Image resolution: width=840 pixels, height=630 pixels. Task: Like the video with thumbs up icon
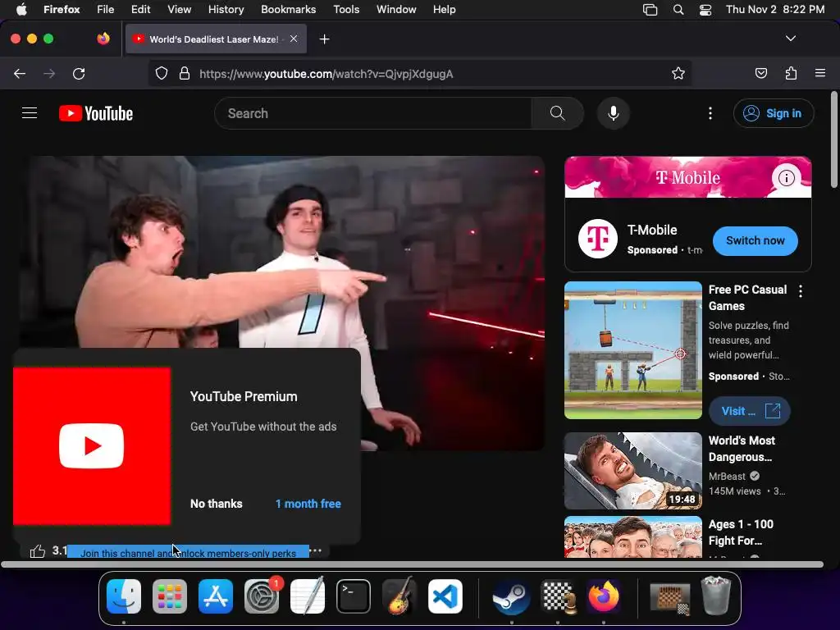click(38, 550)
